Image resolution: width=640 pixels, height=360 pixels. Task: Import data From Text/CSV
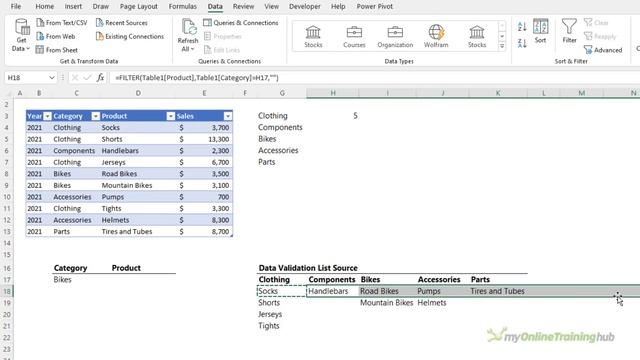[62, 23]
